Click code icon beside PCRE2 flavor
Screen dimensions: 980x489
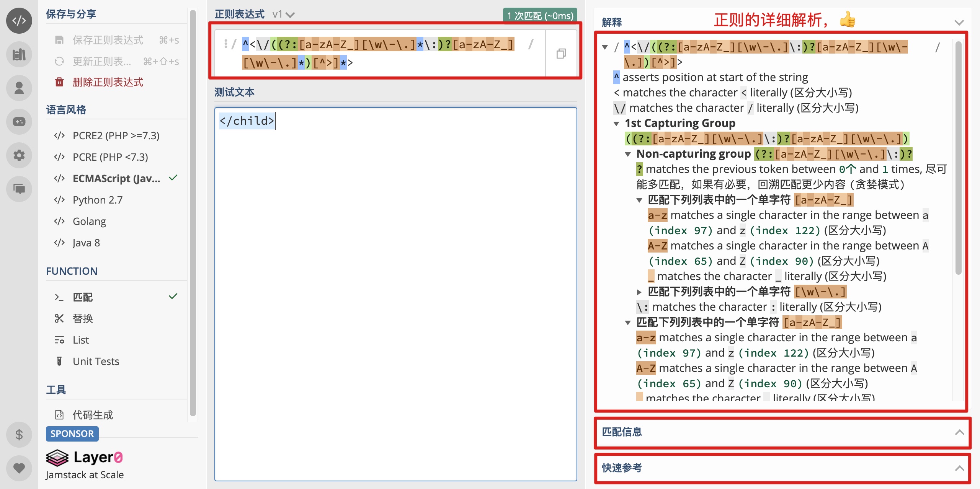pos(59,135)
